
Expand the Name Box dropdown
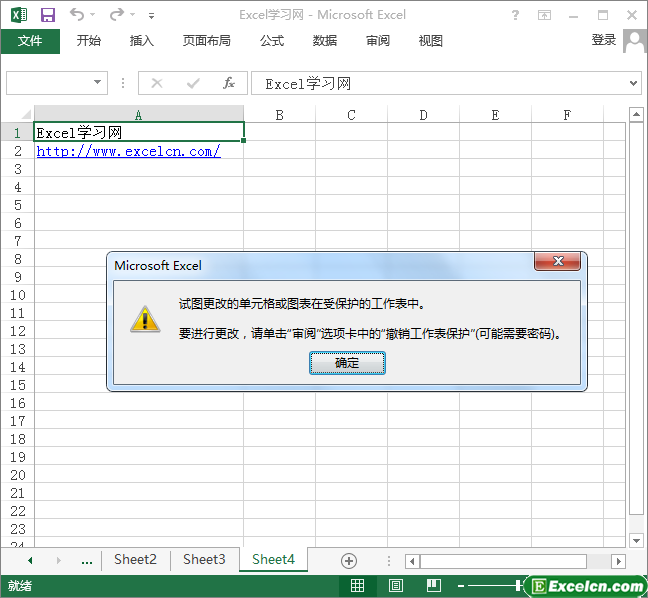click(x=98, y=83)
